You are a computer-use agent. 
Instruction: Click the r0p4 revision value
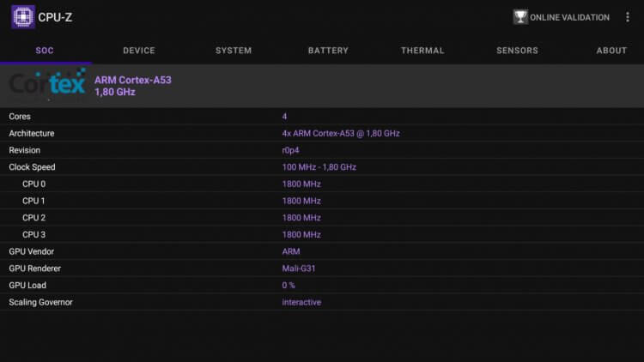pos(290,151)
